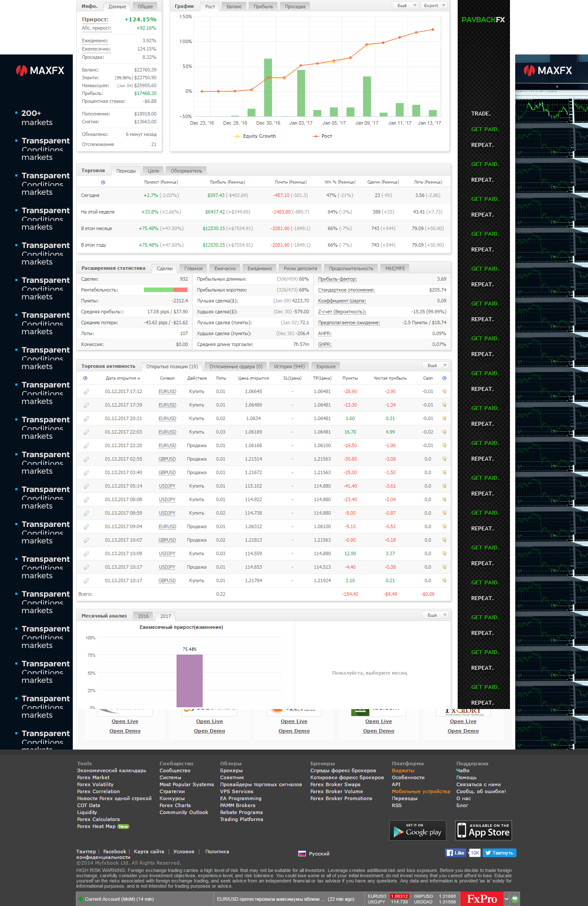Click paperclip icon in row 01.13.2017 08:59
The image size is (588, 906).
[86, 513]
